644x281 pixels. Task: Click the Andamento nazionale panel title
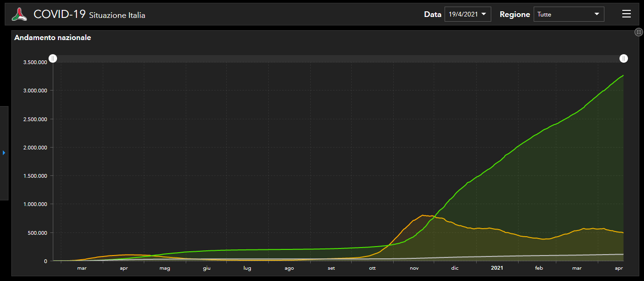[x=53, y=38]
